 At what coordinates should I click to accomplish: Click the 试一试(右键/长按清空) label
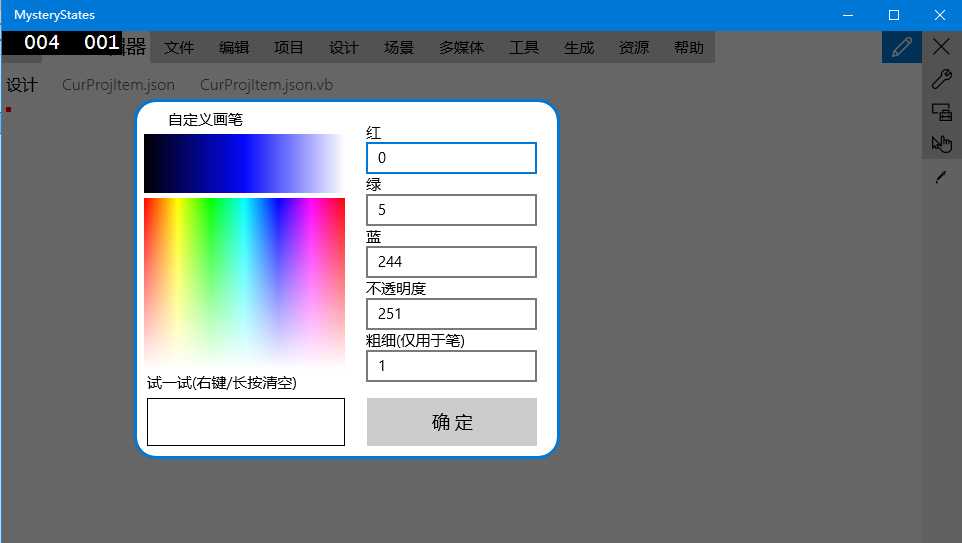coord(222,383)
